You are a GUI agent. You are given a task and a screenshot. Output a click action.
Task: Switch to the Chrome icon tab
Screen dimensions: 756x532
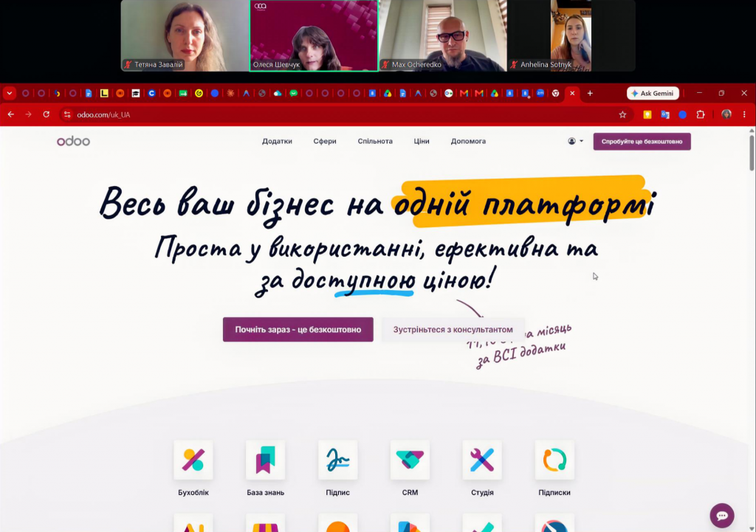coord(555,94)
